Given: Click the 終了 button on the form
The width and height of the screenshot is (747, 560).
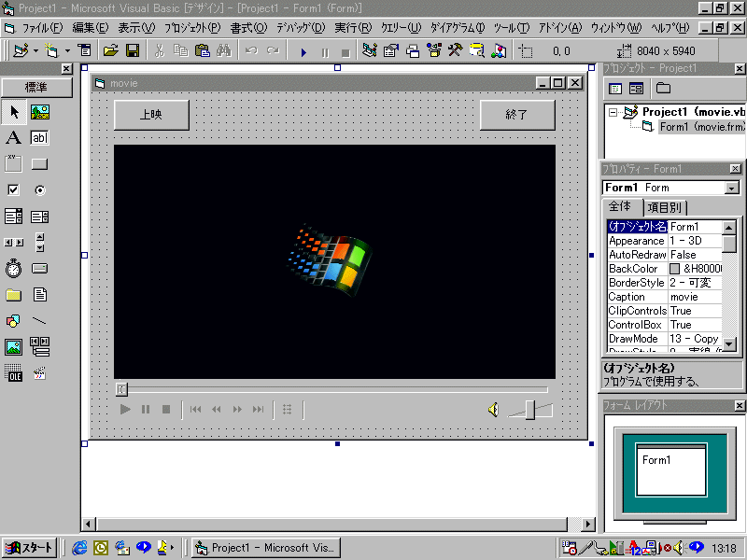Looking at the screenshot, I should 517,115.
